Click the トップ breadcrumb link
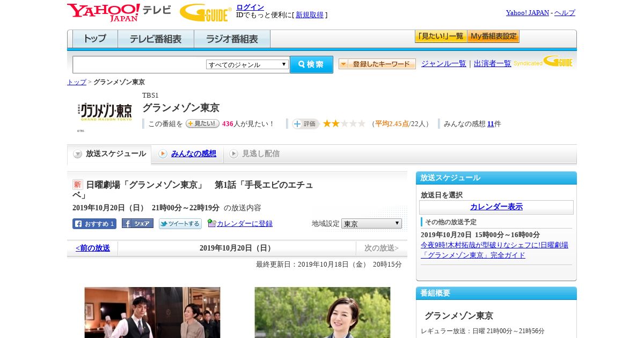This screenshot has width=644, height=338. pos(77,82)
